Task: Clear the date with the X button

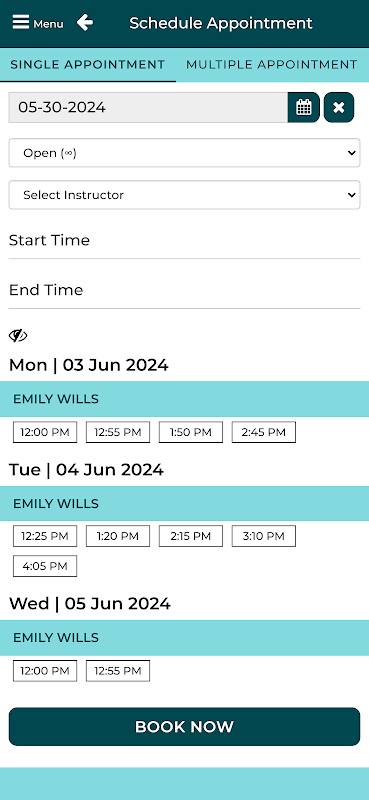Action: point(339,107)
